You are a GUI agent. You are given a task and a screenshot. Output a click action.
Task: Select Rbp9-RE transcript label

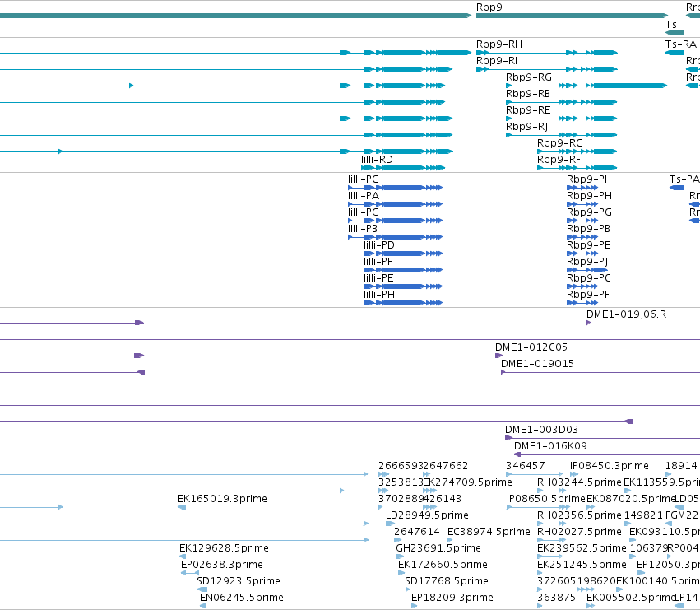[528, 110]
